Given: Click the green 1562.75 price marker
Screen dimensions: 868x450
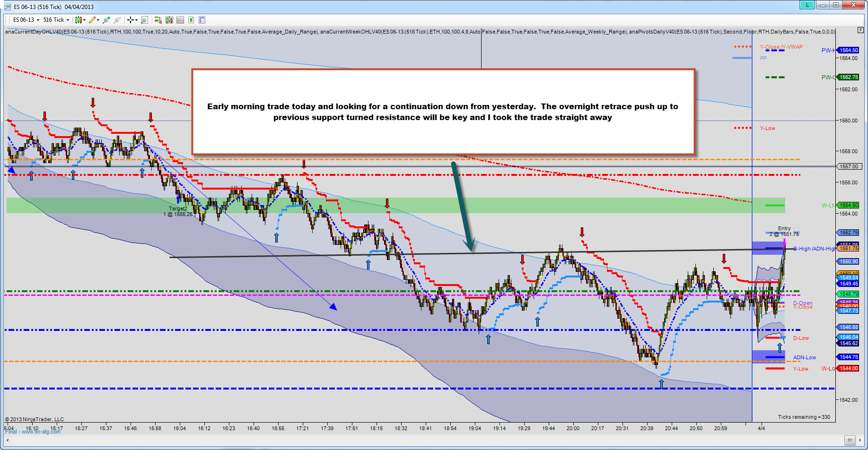Looking at the screenshot, I should 849,77.
